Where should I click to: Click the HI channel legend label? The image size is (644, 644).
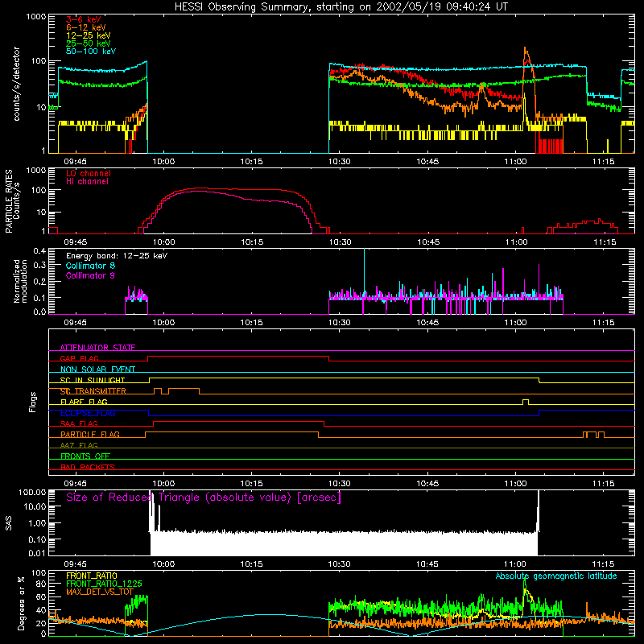pos(87,181)
